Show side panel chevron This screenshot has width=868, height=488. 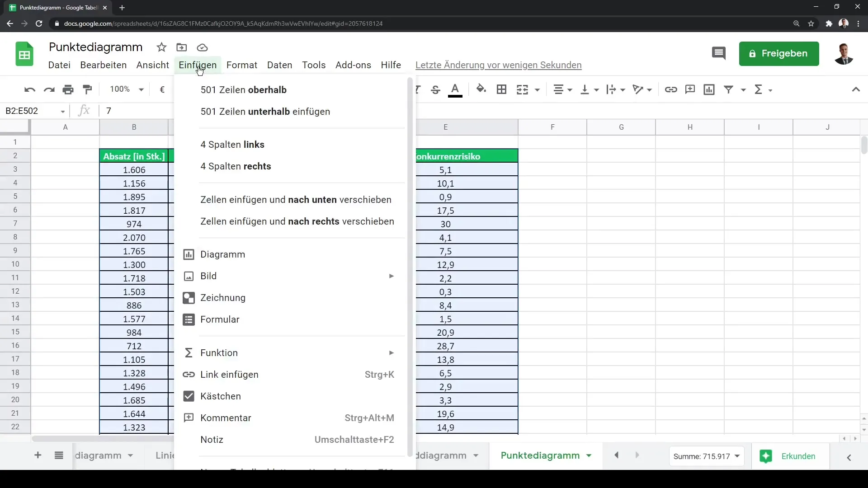pyautogui.click(x=849, y=457)
